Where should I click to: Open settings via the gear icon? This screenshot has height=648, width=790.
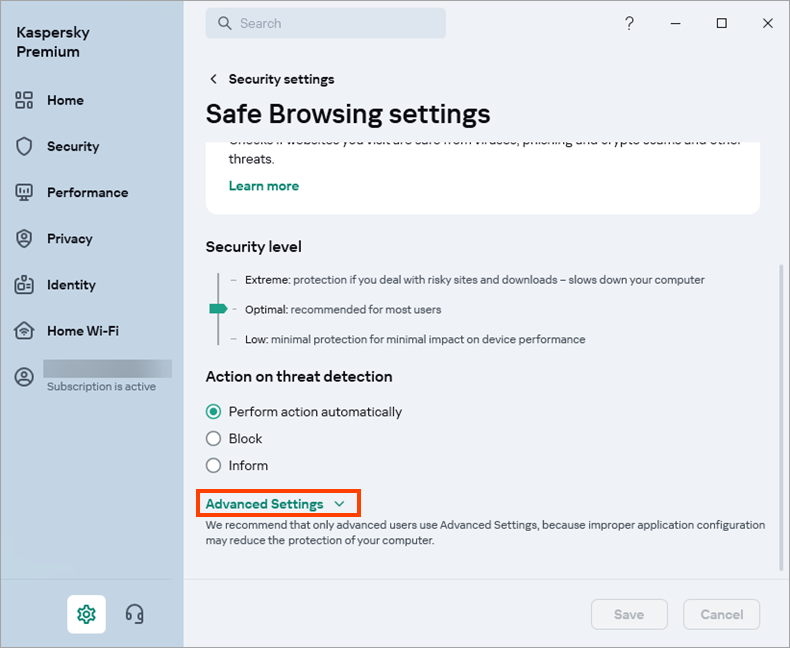click(86, 614)
